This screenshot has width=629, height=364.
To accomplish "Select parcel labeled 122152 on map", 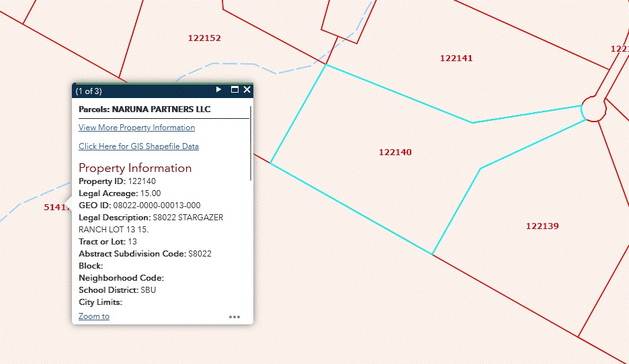I will [x=204, y=38].
